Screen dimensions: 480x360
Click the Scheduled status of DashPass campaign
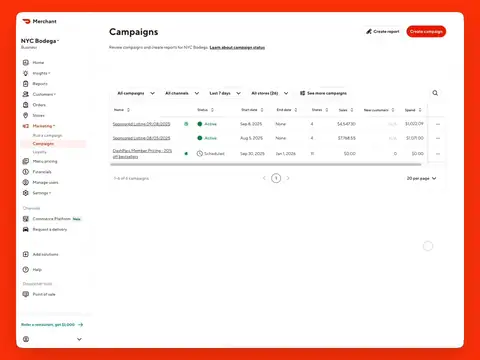(210, 154)
